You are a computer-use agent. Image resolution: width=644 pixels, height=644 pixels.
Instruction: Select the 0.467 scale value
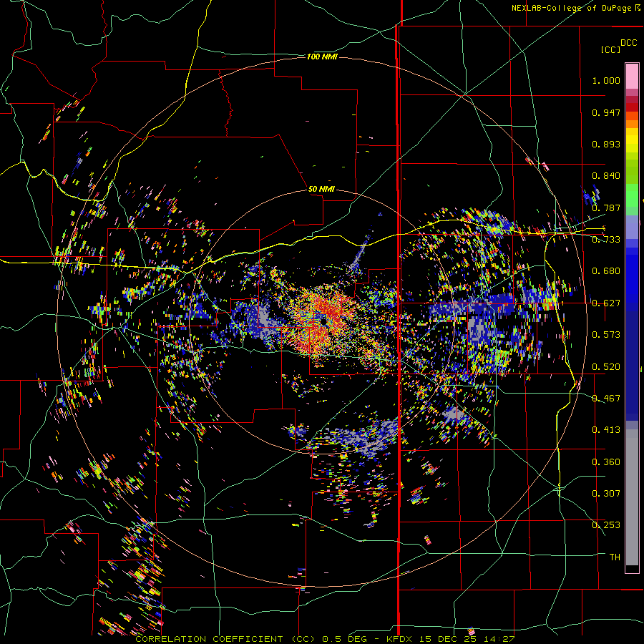606,399
